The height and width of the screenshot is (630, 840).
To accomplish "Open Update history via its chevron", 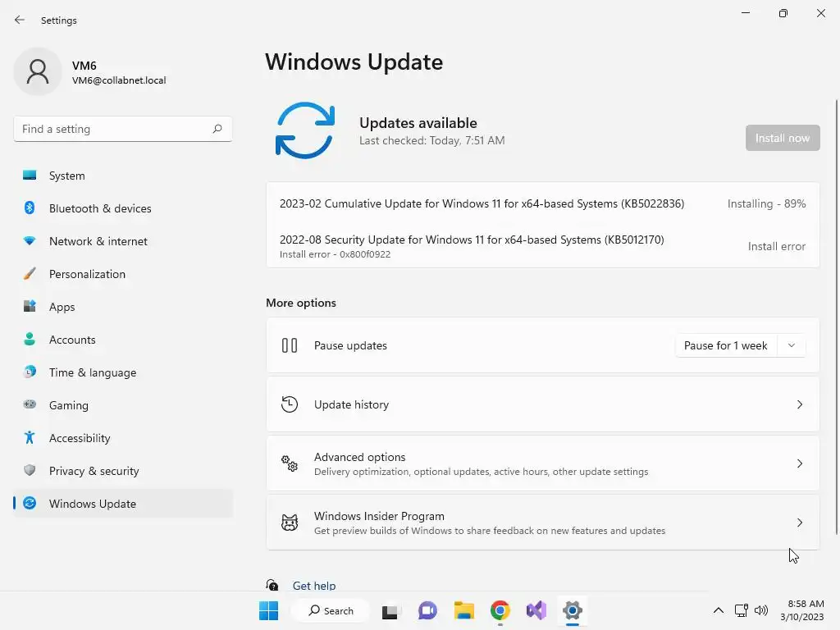I will pos(799,404).
